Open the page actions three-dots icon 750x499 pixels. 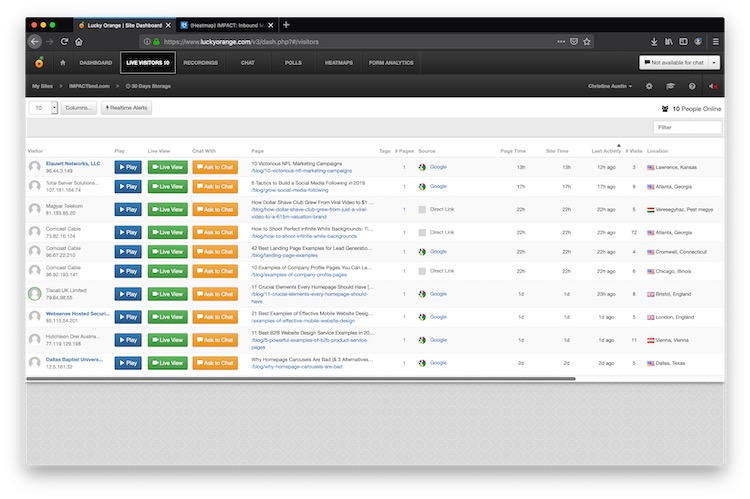tap(561, 42)
